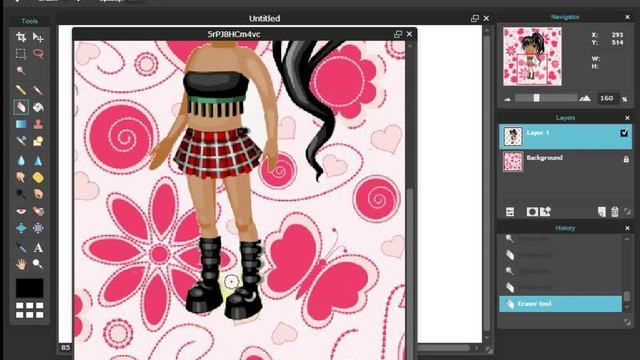
Task: Click History panel scrollbar thumb
Action: click(x=627, y=296)
